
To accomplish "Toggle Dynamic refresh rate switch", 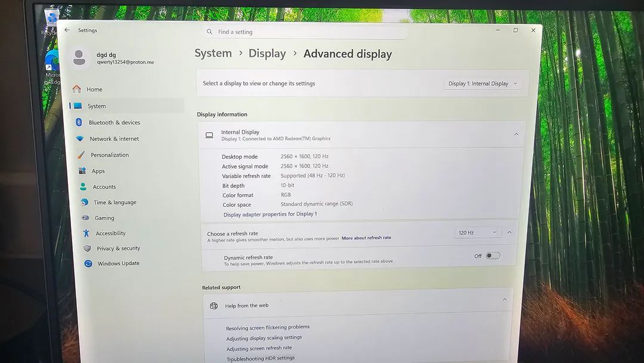I will (x=493, y=256).
